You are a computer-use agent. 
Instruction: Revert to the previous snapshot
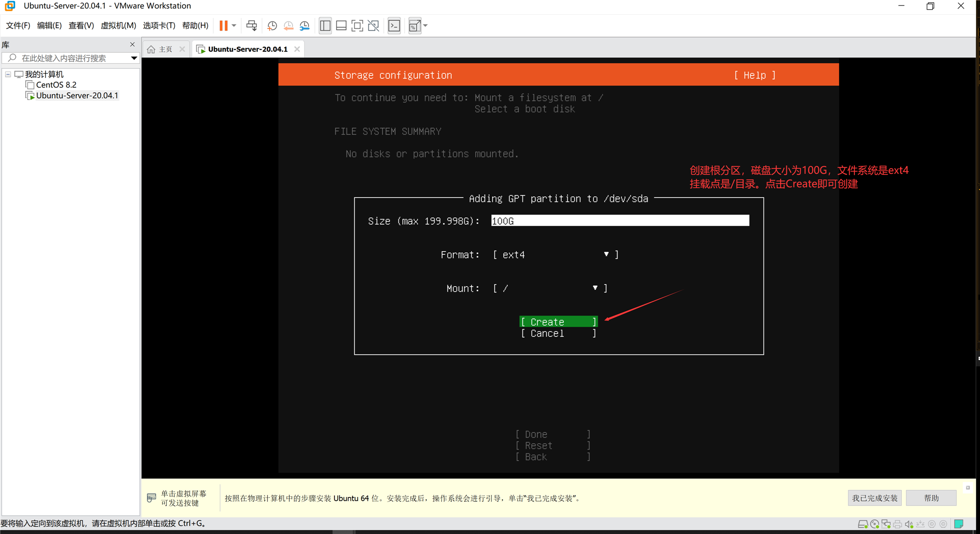coord(288,25)
